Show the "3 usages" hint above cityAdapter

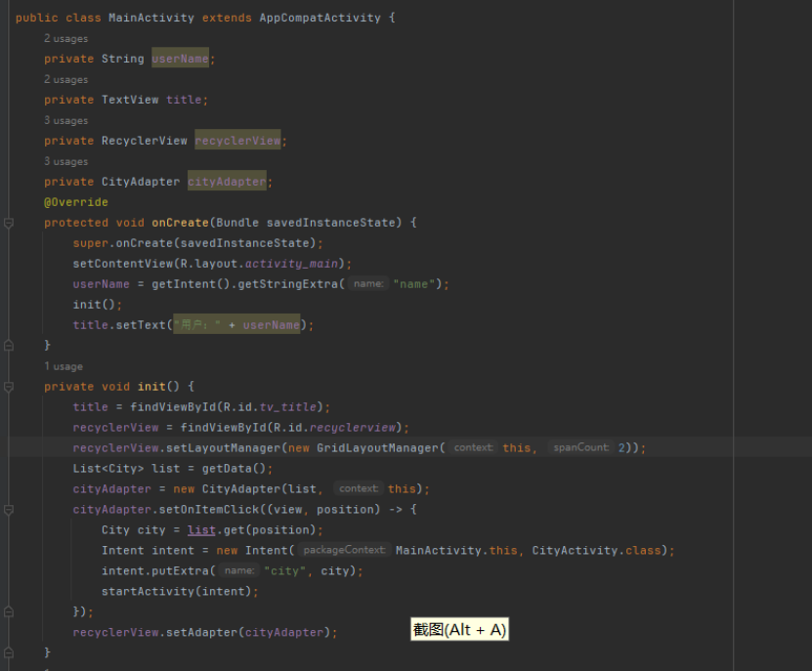click(65, 162)
